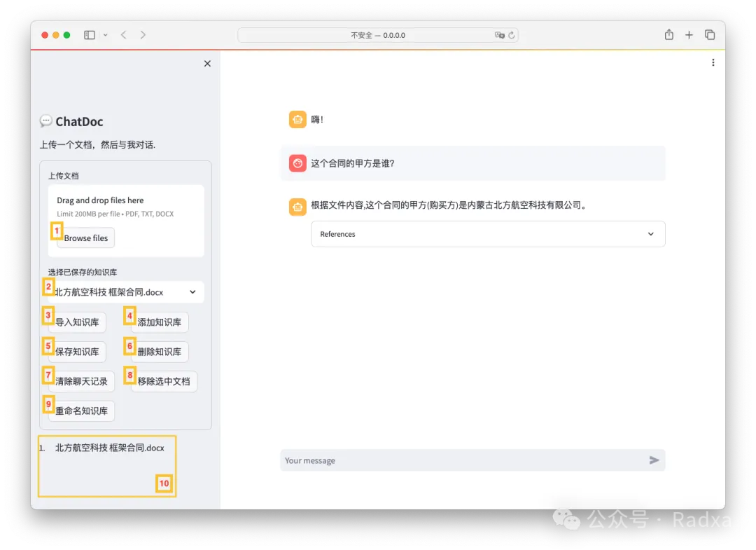Go back with the Safari back arrow
Viewport: 756px width, 550px height.
tap(124, 35)
